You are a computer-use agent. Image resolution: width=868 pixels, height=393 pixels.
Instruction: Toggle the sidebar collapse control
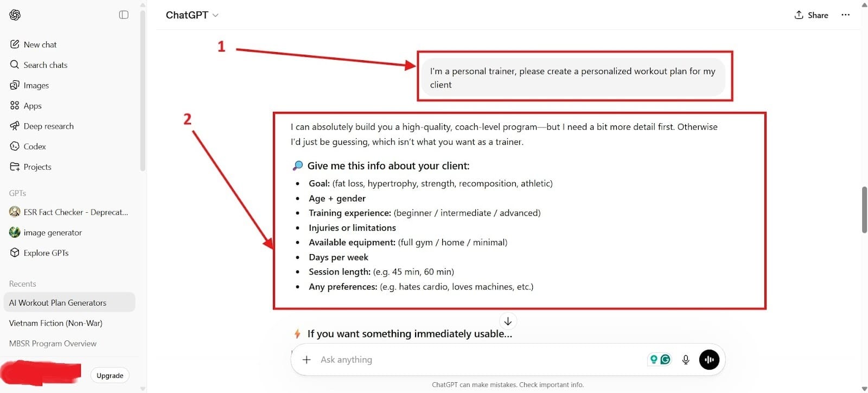click(124, 15)
